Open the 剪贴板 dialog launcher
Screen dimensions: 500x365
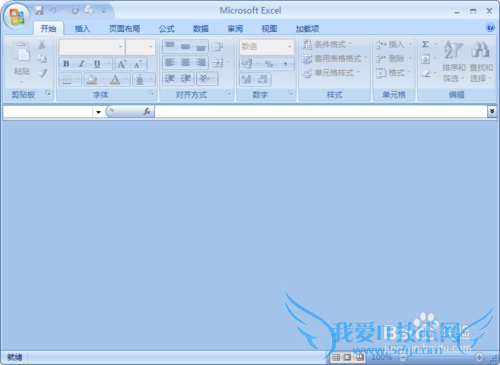(x=48, y=93)
